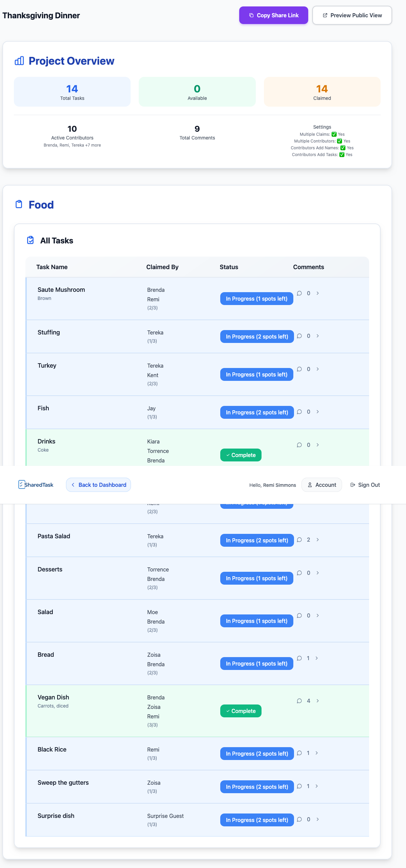This screenshot has height=868, width=406.
Task: Open comments bubble for Saute Mushroom
Action: click(299, 293)
